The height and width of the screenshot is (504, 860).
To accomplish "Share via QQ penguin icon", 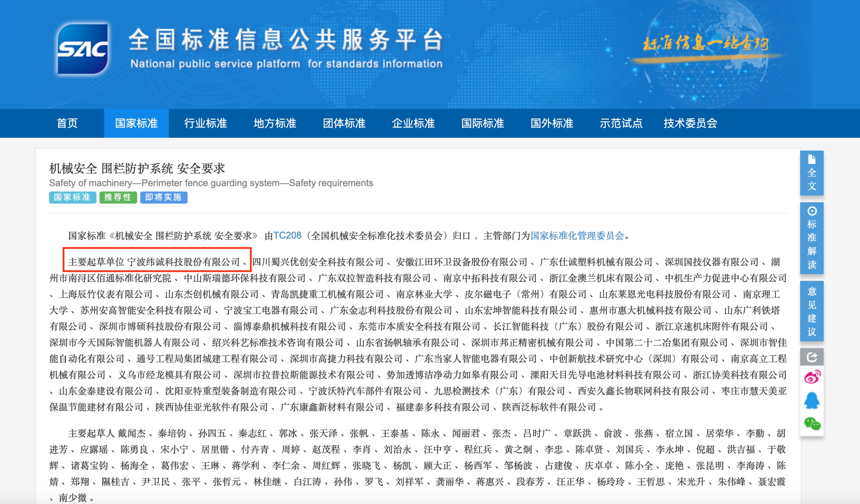I will (x=811, y=401).
